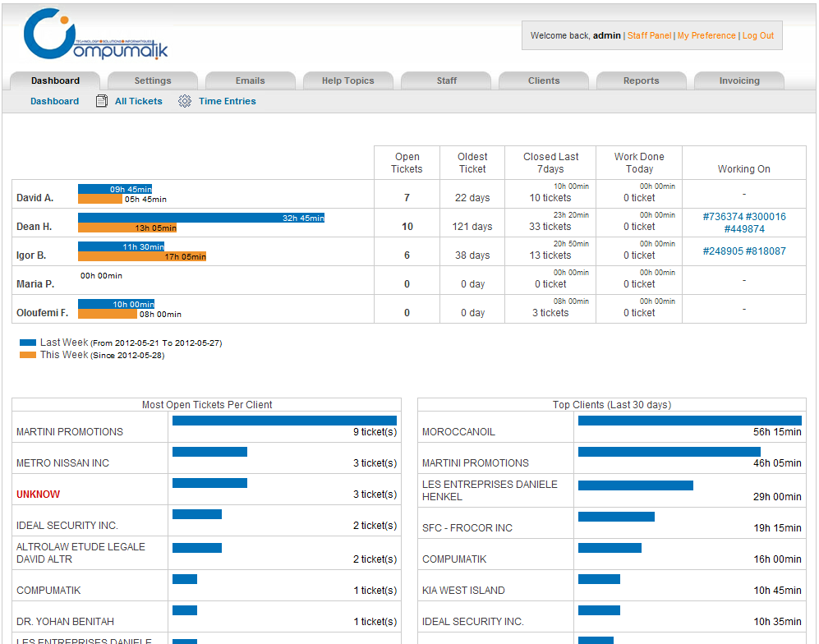Click the 56h 15min bar for MOROCCANOIL
The height and width of the screenshot is (644, 819).
690,421
